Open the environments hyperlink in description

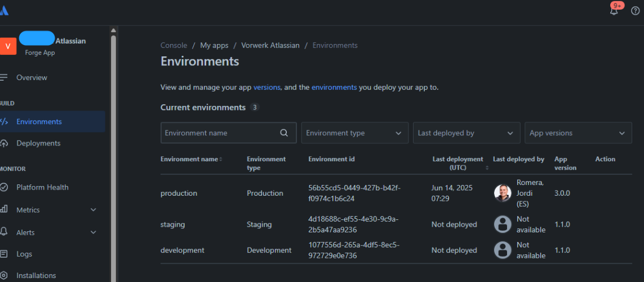click(334, 87)
